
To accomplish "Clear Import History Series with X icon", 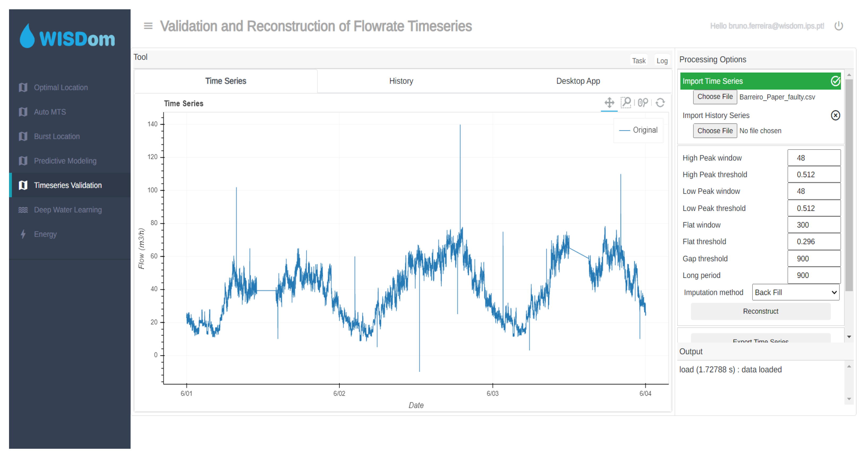I will (835, 115).
